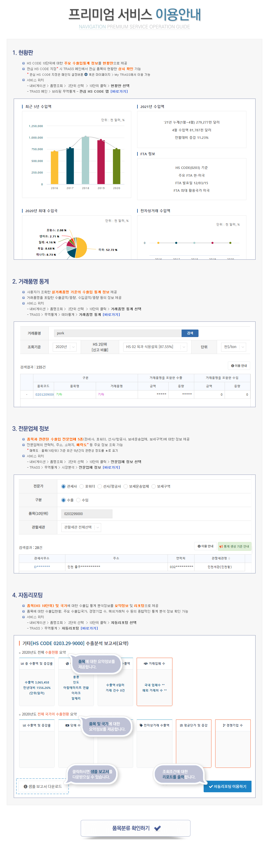Click the sort arrow beside 관할세관명 header
The height and width of the screenshot is (868, 269).
[x=229, y=558]
